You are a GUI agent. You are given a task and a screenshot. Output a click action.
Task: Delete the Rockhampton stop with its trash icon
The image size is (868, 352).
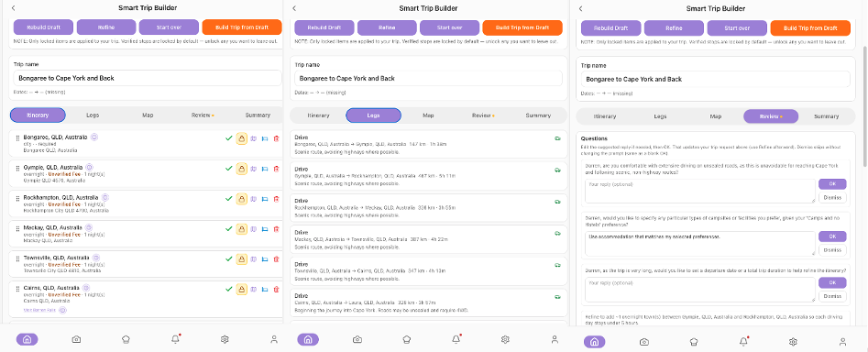(x=276, y=199)
